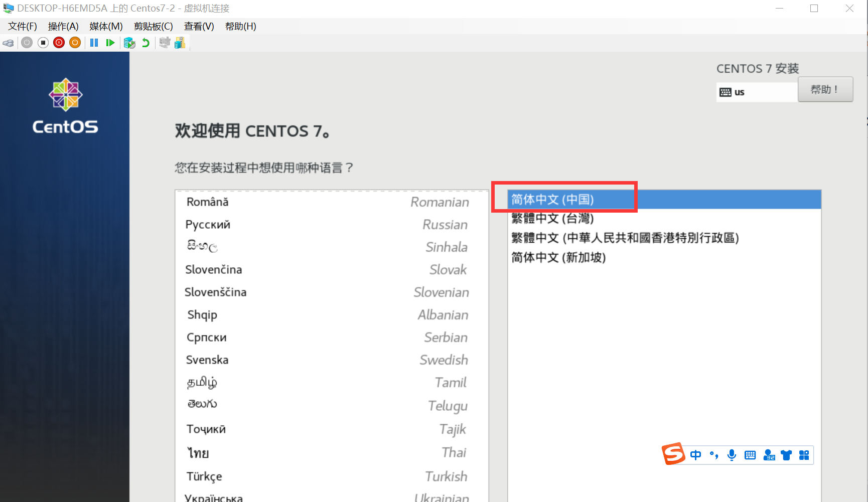Screen dimensions: 868x502
Task: Click the Sogou input method logo
Action: (x=673, y=454)
